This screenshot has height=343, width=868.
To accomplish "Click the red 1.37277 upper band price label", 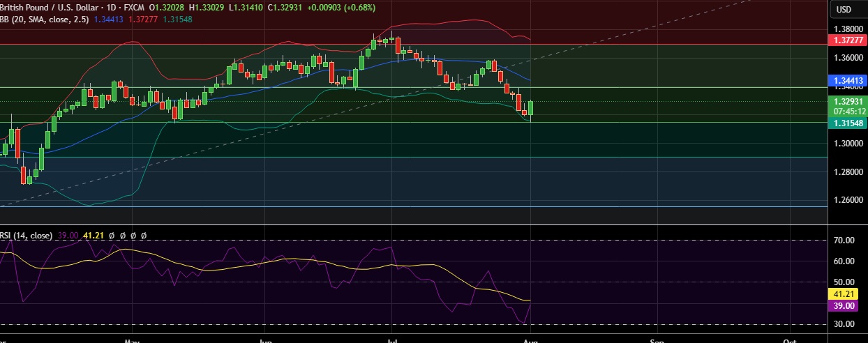I will click(848, 41).
